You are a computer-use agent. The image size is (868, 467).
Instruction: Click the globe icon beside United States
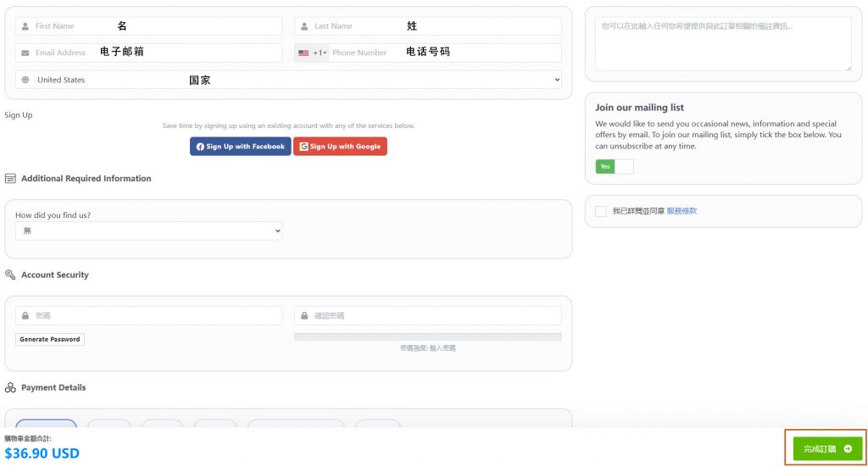[25, 80]
